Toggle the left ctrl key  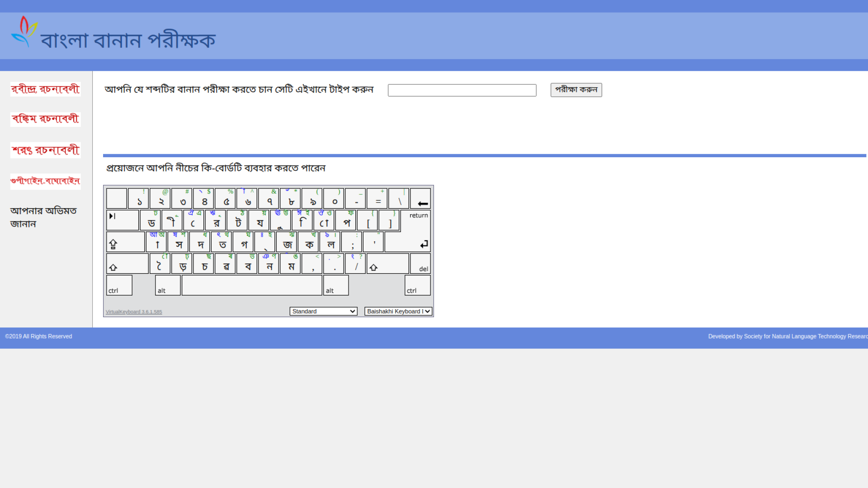pyautogui.click(x=118, y=285)
